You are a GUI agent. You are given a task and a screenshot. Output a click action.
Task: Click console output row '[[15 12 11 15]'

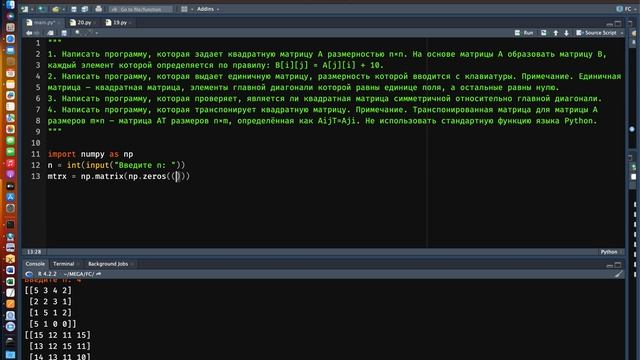click(x=58, y=335)
